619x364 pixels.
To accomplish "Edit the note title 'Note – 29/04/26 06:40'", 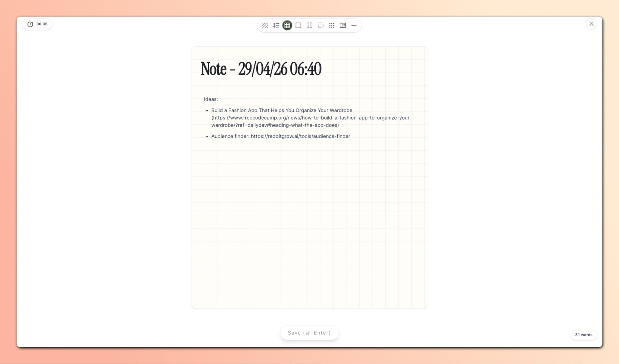I will (x=261, y=69).
